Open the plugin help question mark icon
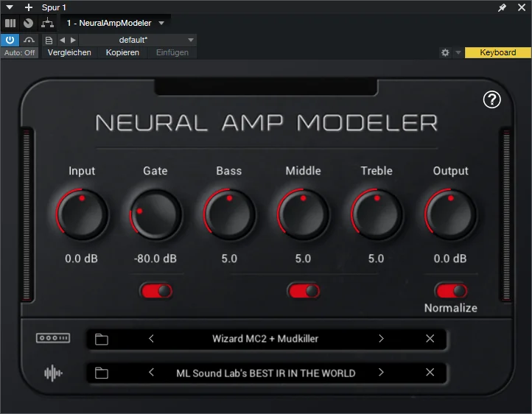 (491, 99)
